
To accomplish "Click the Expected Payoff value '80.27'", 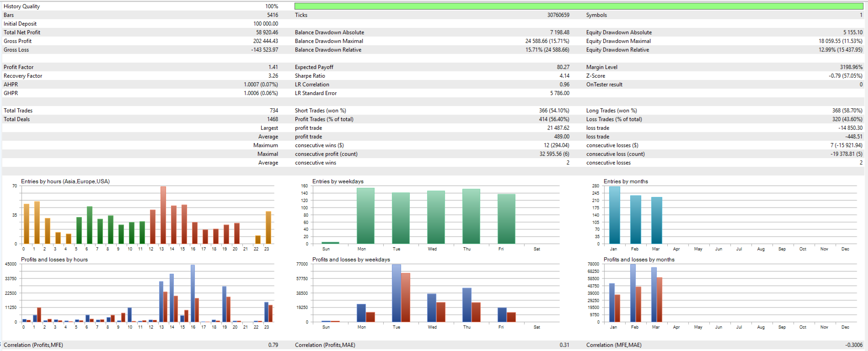I will (563, 67).
